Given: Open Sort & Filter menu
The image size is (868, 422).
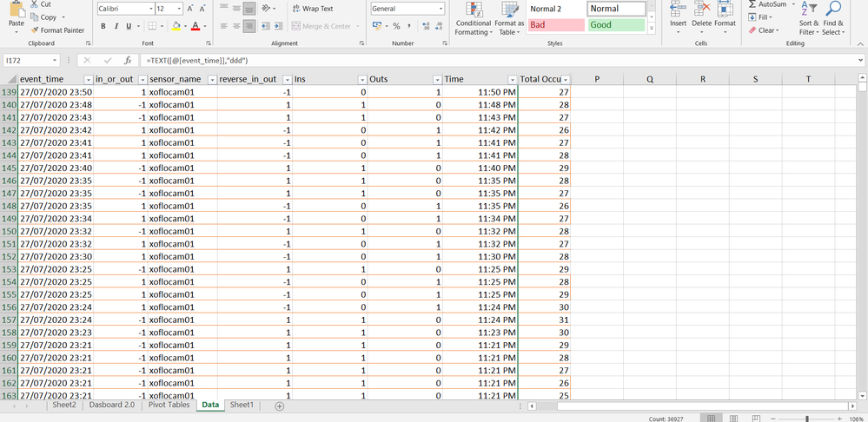Looking at the screenshot, I should (x=809, y=18).
